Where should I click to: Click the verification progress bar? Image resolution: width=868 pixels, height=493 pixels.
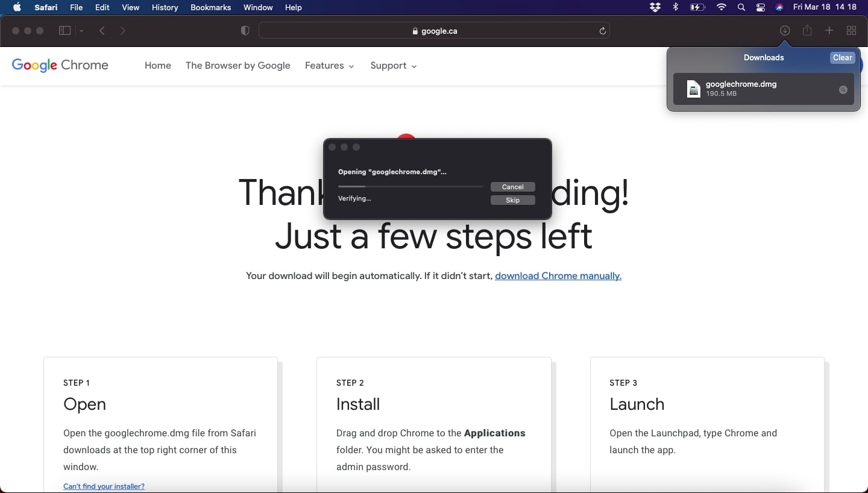point(410,187)
